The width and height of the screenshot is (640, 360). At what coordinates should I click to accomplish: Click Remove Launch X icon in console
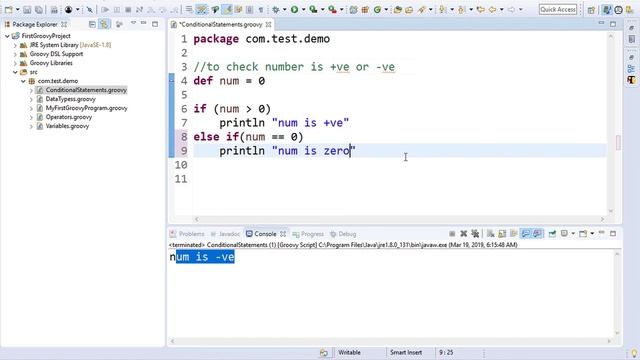tap(463, 233)
